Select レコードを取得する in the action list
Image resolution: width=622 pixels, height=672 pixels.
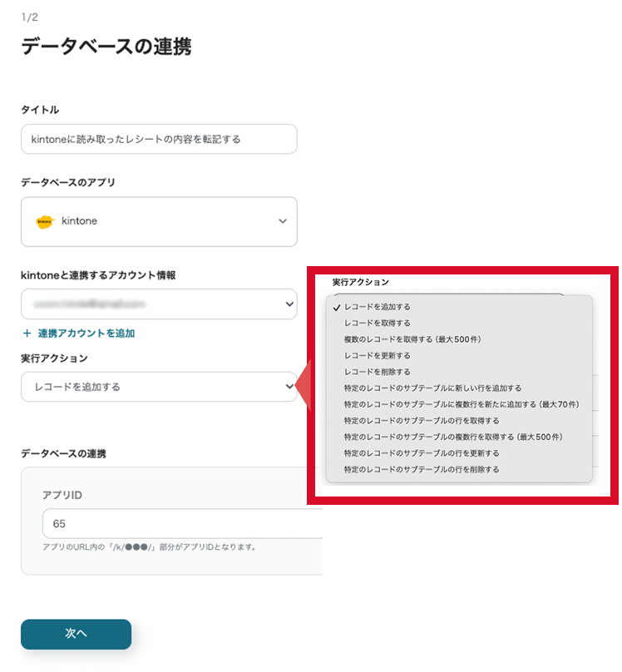click(x=378, y=324)
